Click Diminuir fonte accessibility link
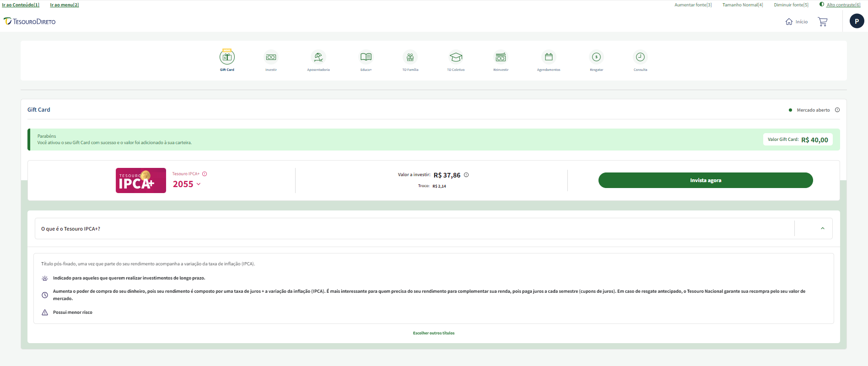868x366 pixels. point(791,5)
